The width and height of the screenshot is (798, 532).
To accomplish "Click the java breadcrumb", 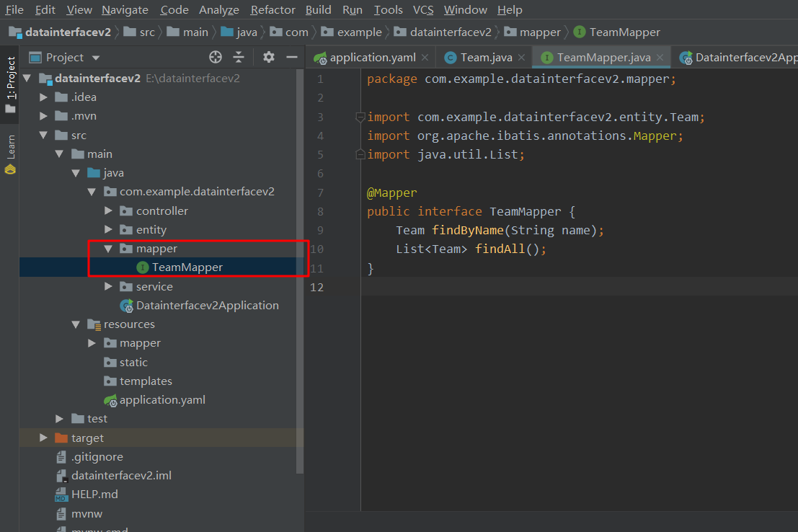I will click(247, 32).
